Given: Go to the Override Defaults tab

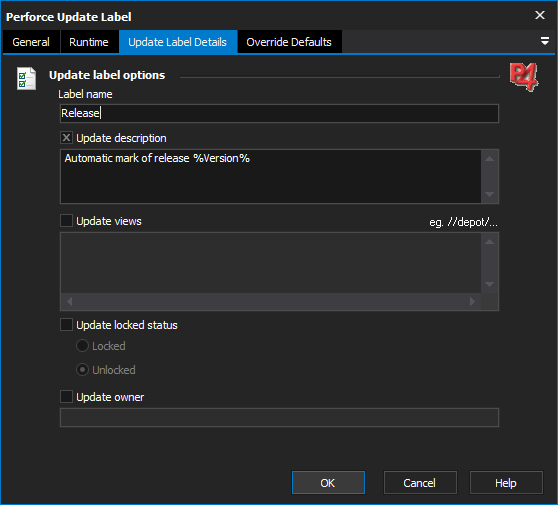Looking at the screenshot, I should [x=289, y=42].
